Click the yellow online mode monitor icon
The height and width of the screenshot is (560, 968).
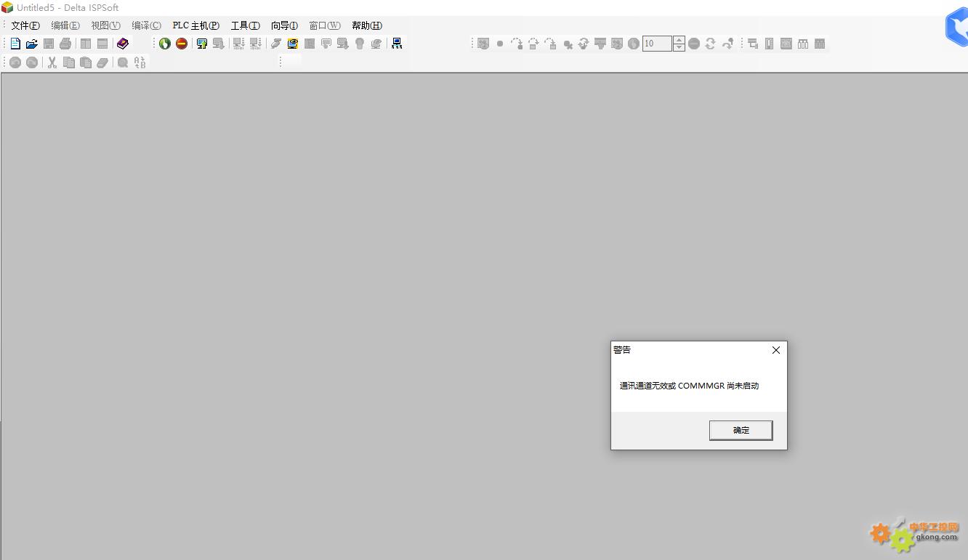coord(292,44)
